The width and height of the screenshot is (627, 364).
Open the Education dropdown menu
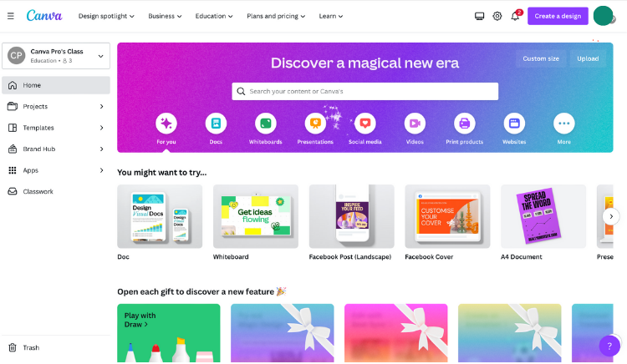tap(214, 16)
